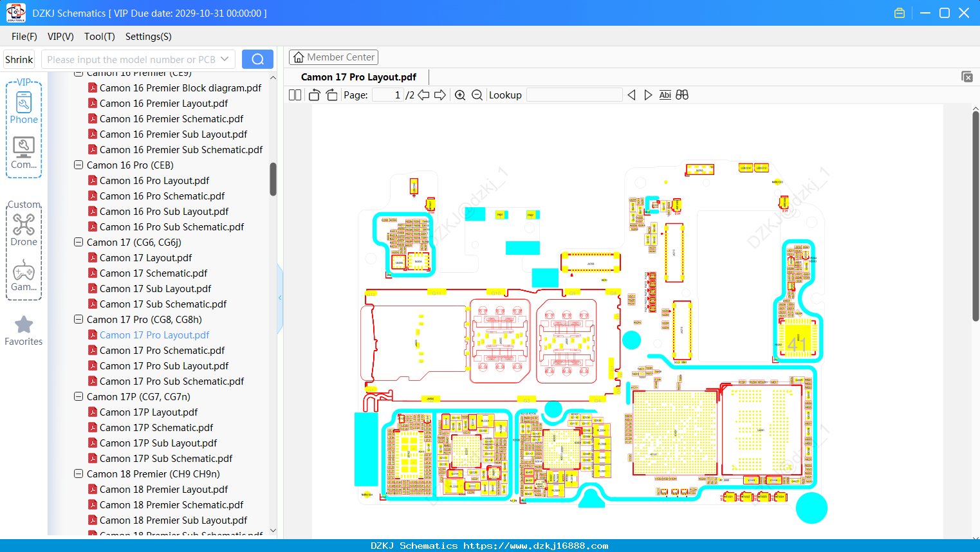The image size is (980, 552).
Task: Open the Settings(S) menu
Action: [149, 37]
